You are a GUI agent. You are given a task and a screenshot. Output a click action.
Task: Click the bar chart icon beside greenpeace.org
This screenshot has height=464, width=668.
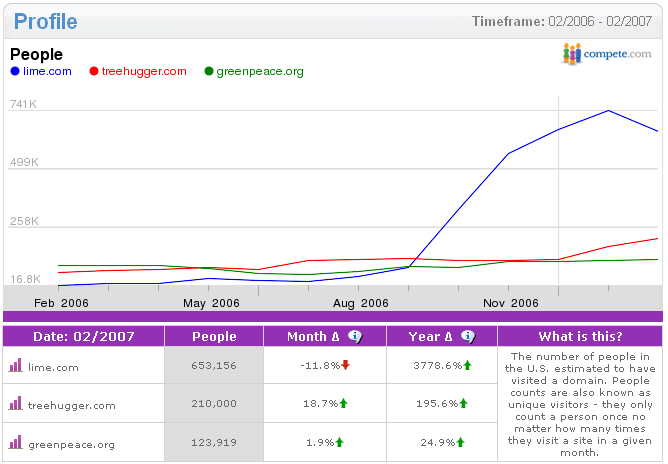(x=15, y=442)
